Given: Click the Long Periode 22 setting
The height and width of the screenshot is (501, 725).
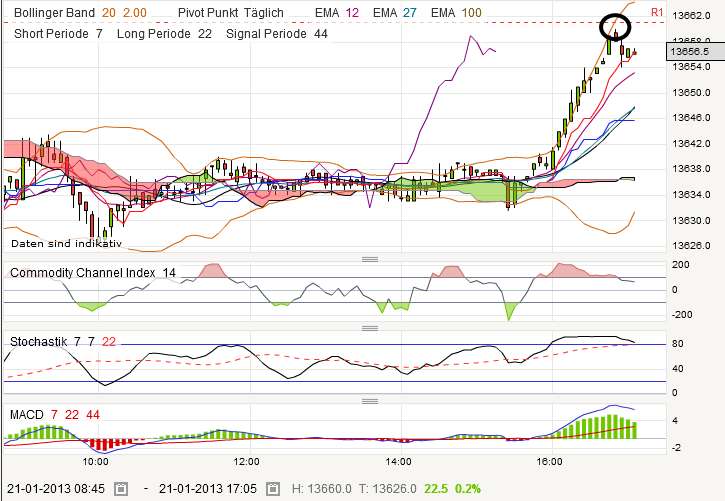Looking at the screenshot, I should pos(164,34).
